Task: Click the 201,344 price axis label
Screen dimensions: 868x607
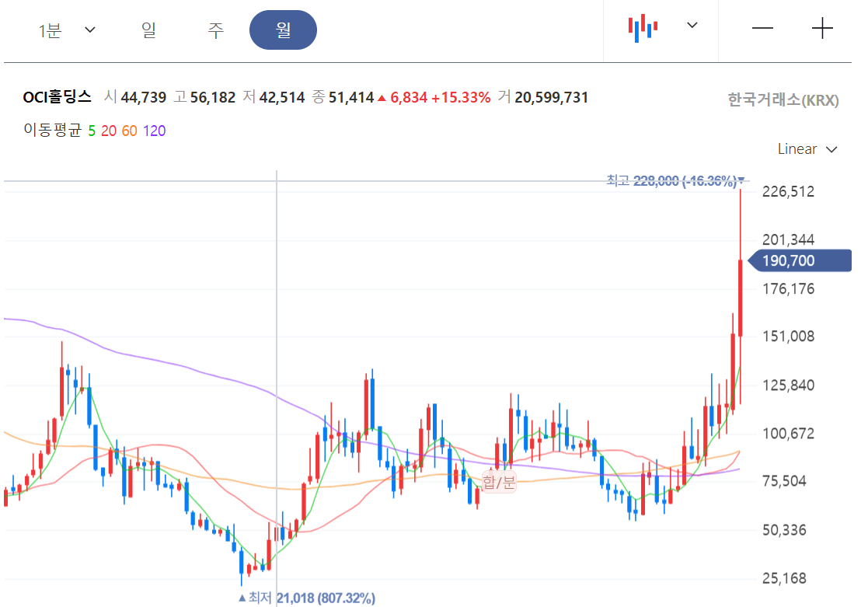Action: tap(788, 240)
